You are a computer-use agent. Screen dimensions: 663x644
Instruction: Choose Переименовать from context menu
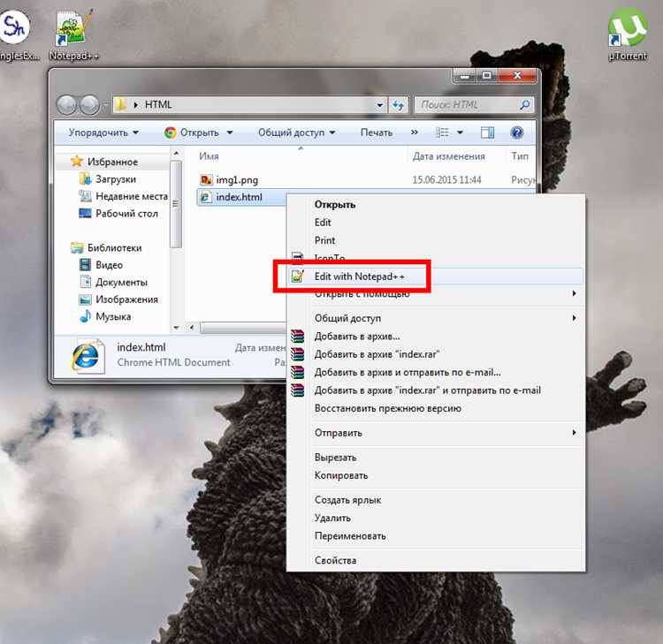(350, 536)
